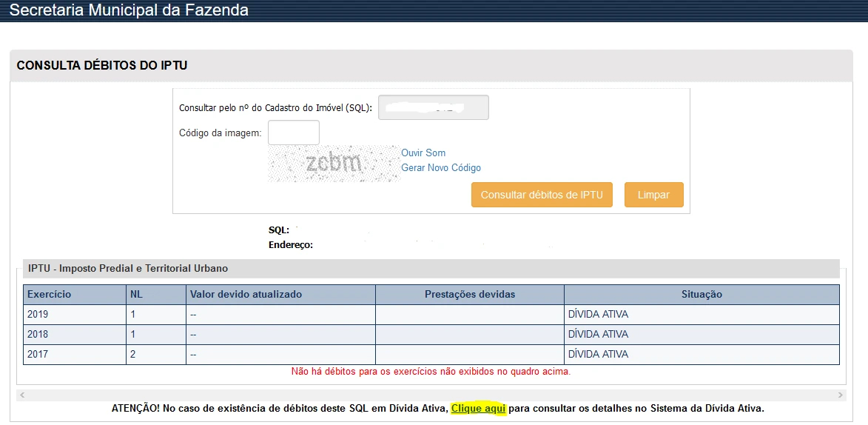Click the zcbm captcha image
This screenshot has height=425, width=868.
click(334, 164)
